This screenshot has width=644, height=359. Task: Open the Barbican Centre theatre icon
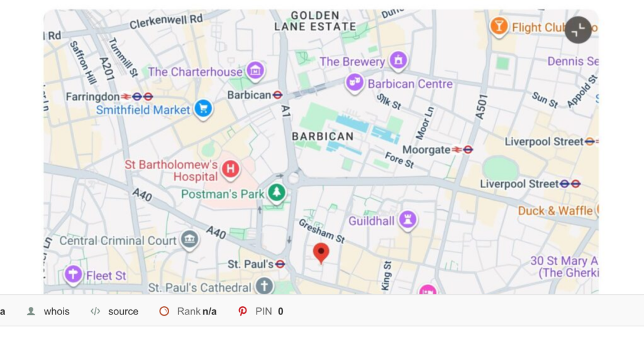pos(355,84)
